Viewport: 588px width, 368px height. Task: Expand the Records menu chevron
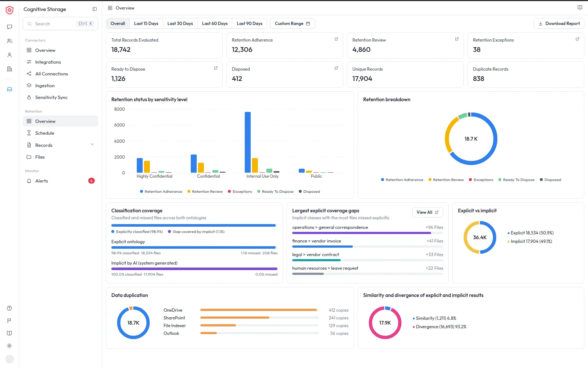pos(92,144)
